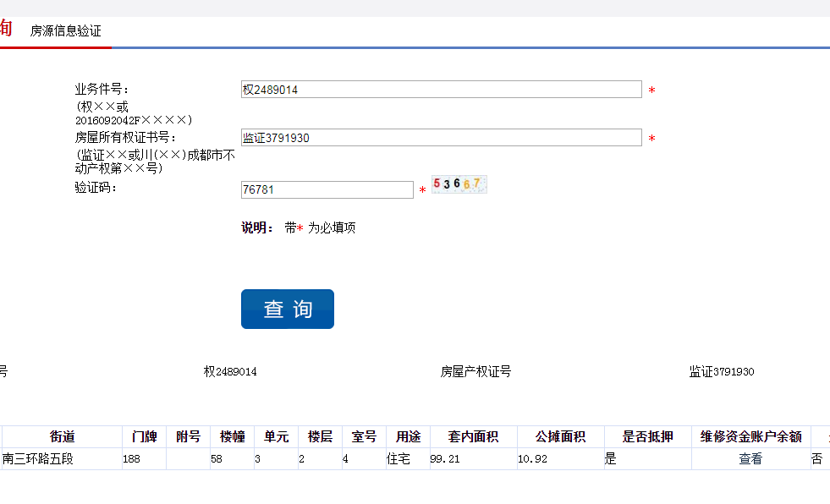Click the 10.92 shared area value
The image size is (830, 504).
pyautogui.click(x=532, y=459)
